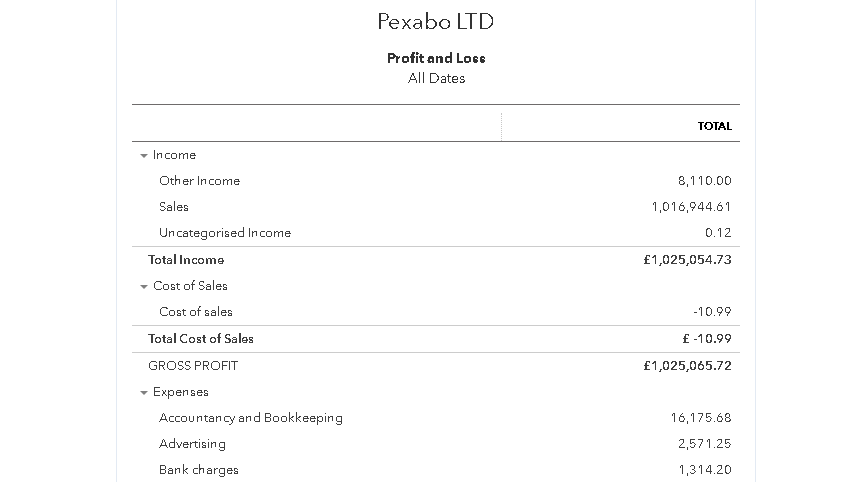861x482 pixels.
Task: Open Other Income amount 8,110.00
Action: 705,181
